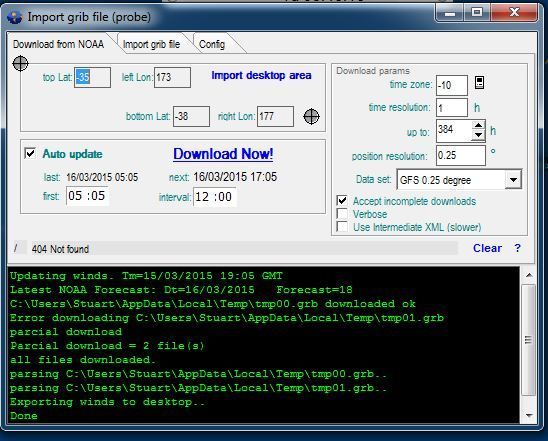Click the log scrollbar up arrow

click(x=529, y=275)
